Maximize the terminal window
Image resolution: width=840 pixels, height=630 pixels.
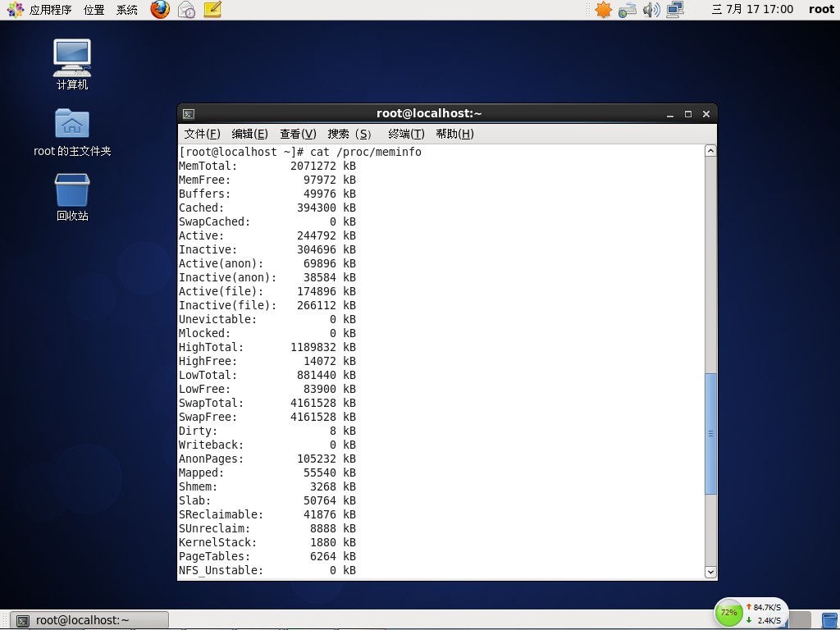coord(688,114)
